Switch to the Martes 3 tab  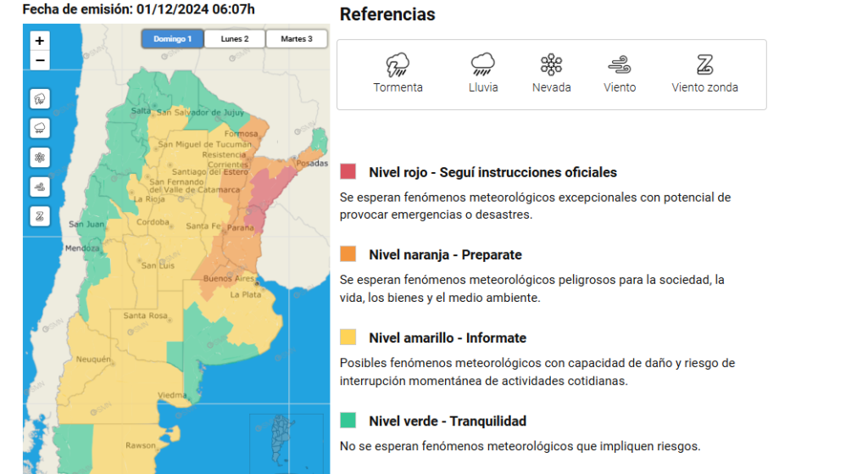(297, 39)
